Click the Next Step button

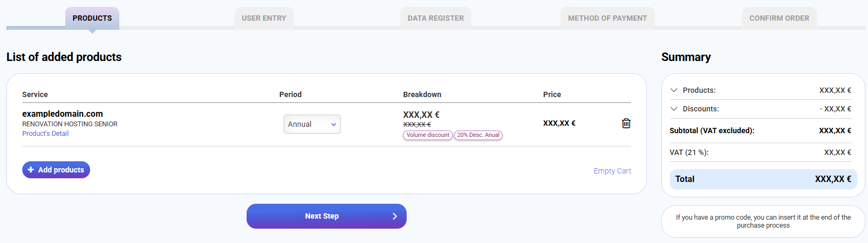326,216
